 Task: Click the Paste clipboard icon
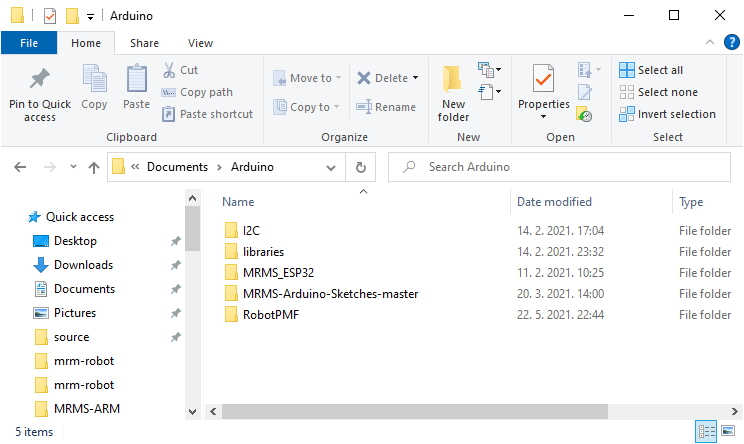coord(136,79)
